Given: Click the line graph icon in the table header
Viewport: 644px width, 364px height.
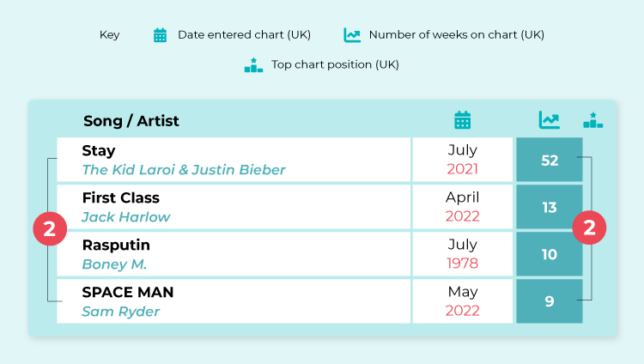Looking at the screenshot, I should tap(550, 120).
